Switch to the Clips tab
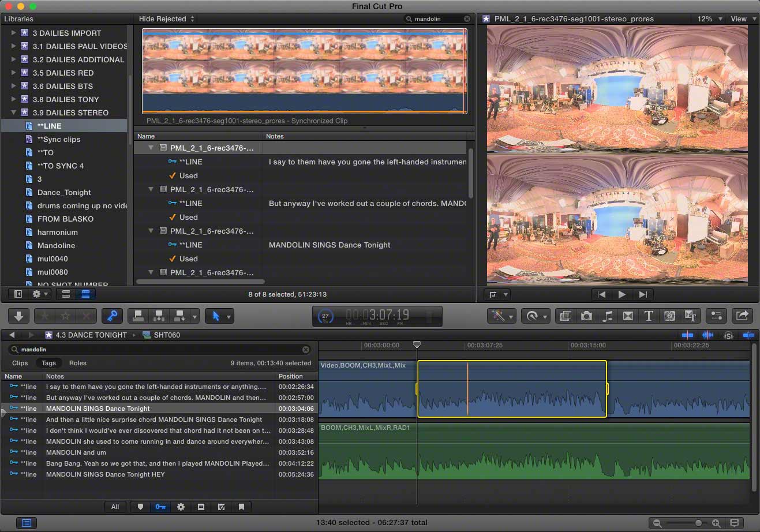The width and height of the screenshot is (760, 532). click(x=20, y=363)
